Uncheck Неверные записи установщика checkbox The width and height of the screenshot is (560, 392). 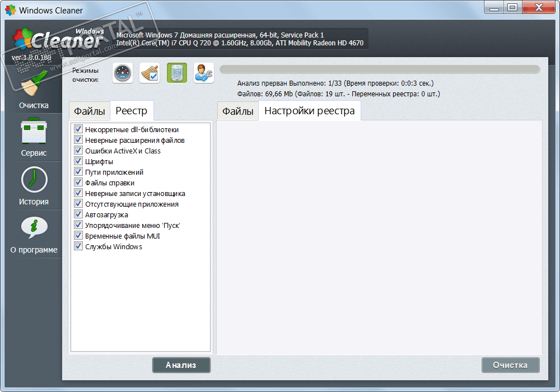tap(78, 193)
